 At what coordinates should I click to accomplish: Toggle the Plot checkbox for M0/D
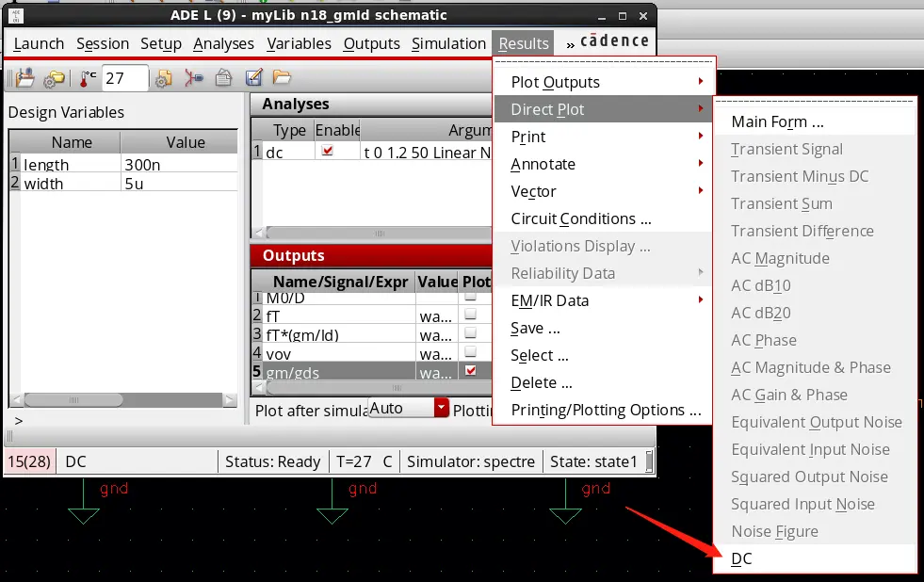point(470,297)
